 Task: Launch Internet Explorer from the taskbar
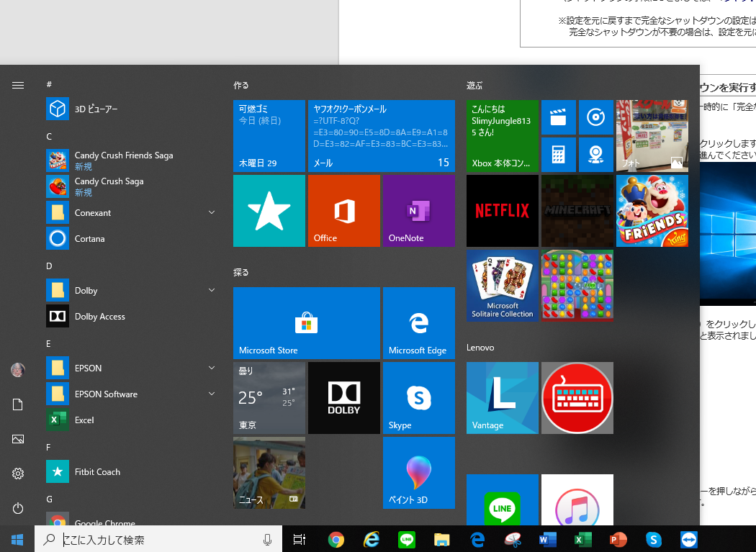click(x=372, y=540)
